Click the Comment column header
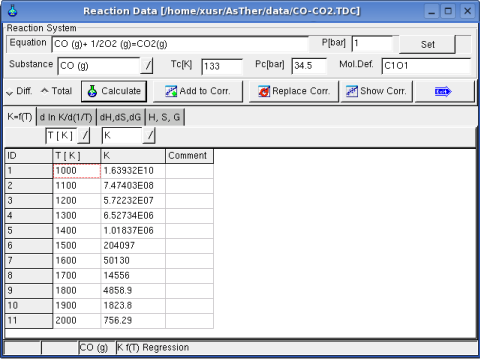This screenshot has height=360, width=480. [189, 156]
